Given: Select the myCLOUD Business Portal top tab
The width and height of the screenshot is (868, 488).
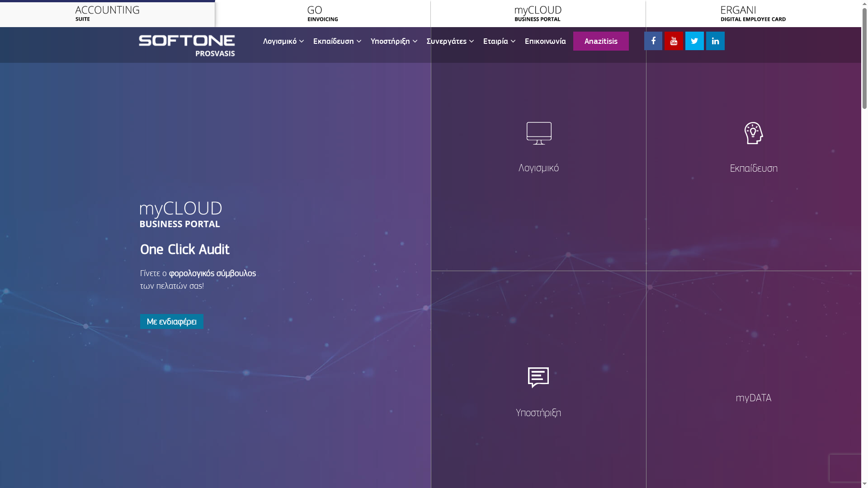Looking at the screenshot, I should point(538,14).
